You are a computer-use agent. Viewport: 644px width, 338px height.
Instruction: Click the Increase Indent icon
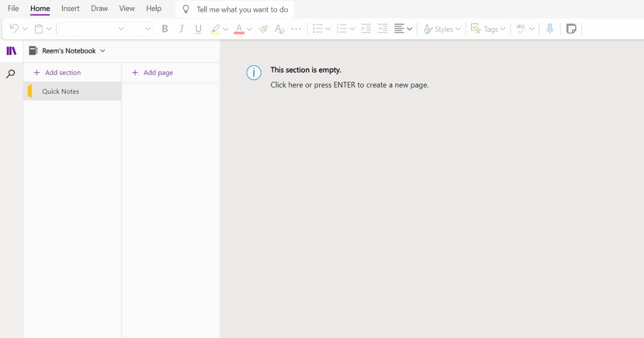[382, 28]
